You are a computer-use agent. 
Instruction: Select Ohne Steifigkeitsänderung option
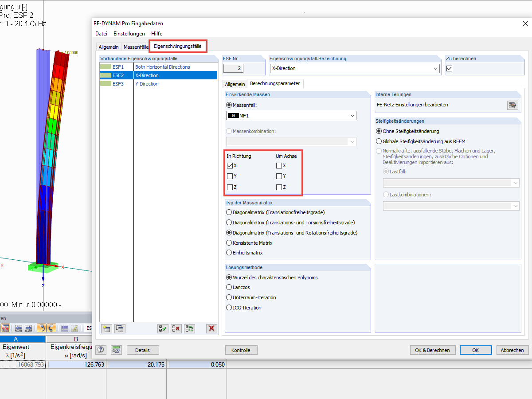(x=379, y=131)
